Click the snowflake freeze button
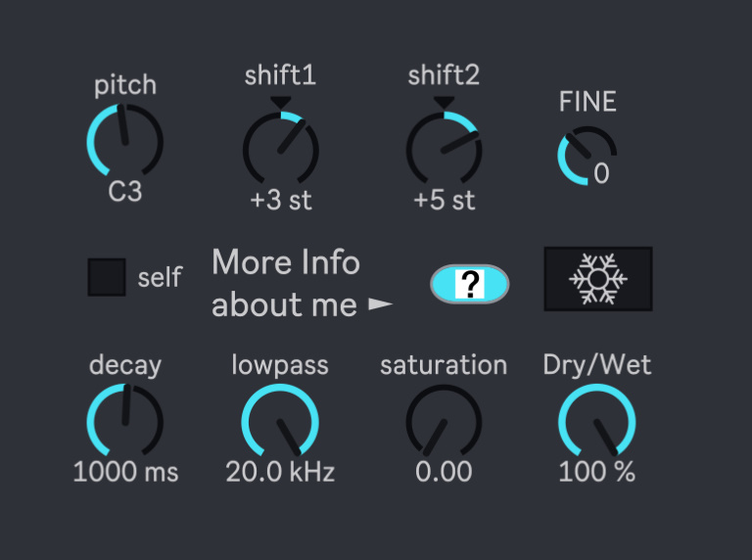The image size is (752, 560). point(598,279)
